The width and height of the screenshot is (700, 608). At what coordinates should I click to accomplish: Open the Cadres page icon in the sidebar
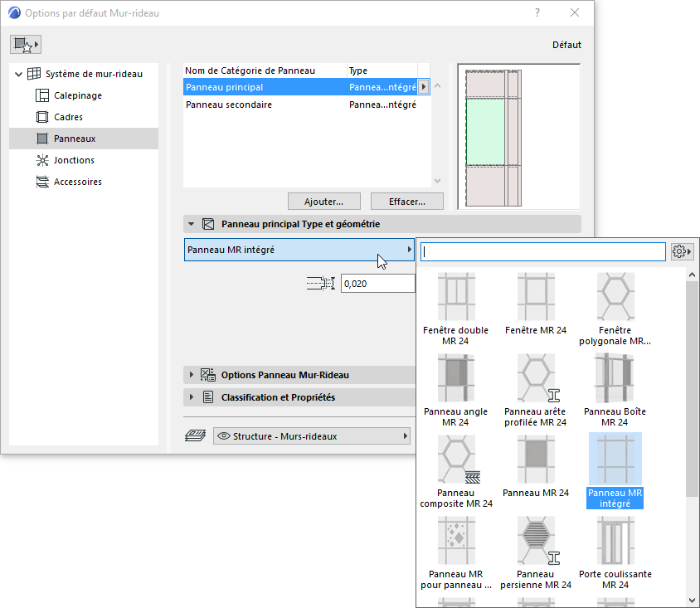pyautogui.click(x=41, y=116)
